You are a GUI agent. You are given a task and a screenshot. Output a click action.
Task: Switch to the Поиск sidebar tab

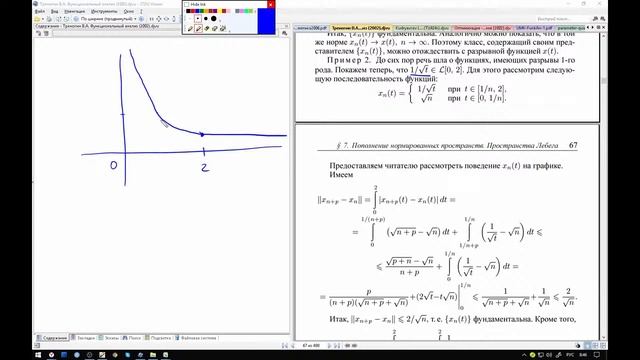132,338
